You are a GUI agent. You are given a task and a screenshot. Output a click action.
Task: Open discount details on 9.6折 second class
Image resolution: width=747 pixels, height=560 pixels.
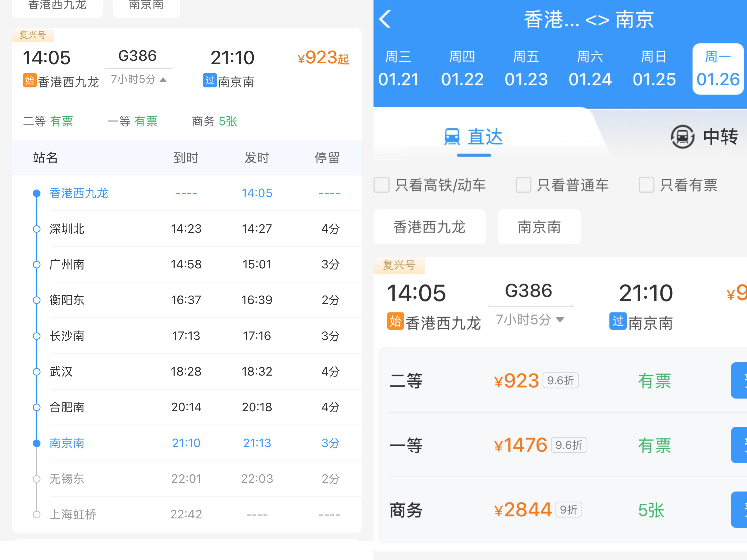tap(561, 380)
